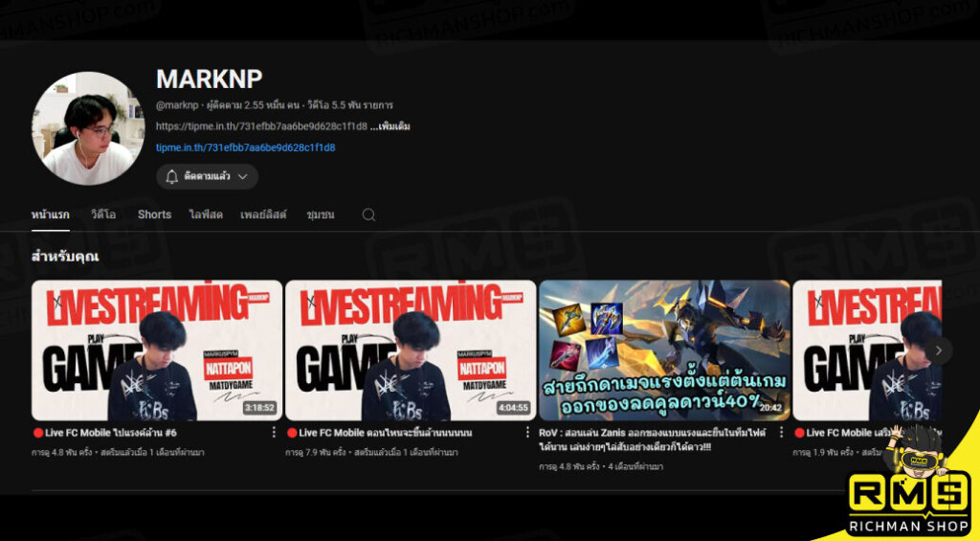Screen dimensions: 980x541
Task: Open the blue tipme.in.th link
Action: click(245, 148)
